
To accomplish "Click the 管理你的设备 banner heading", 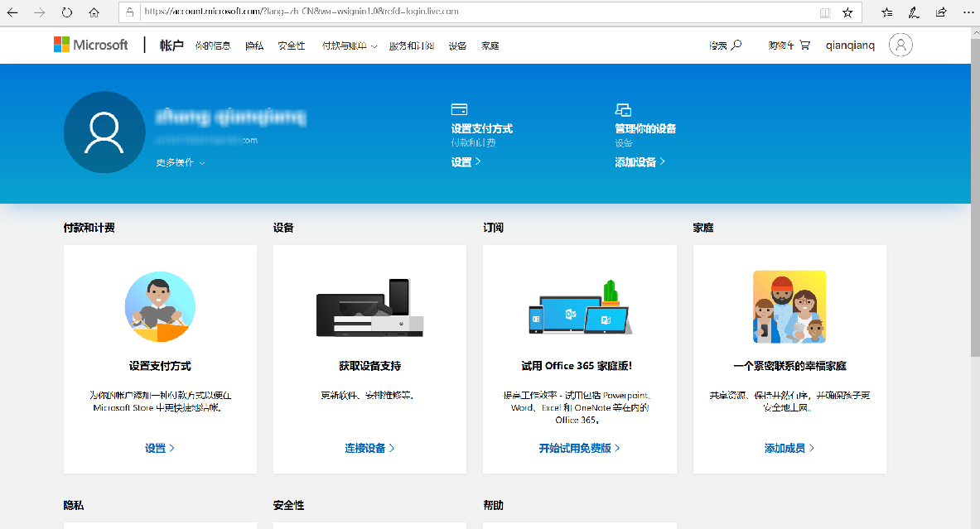I will pos(645,128).
